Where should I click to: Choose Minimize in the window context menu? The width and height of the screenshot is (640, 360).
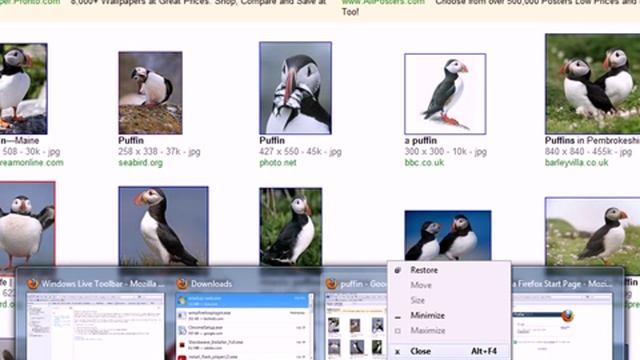click(427, 316)
